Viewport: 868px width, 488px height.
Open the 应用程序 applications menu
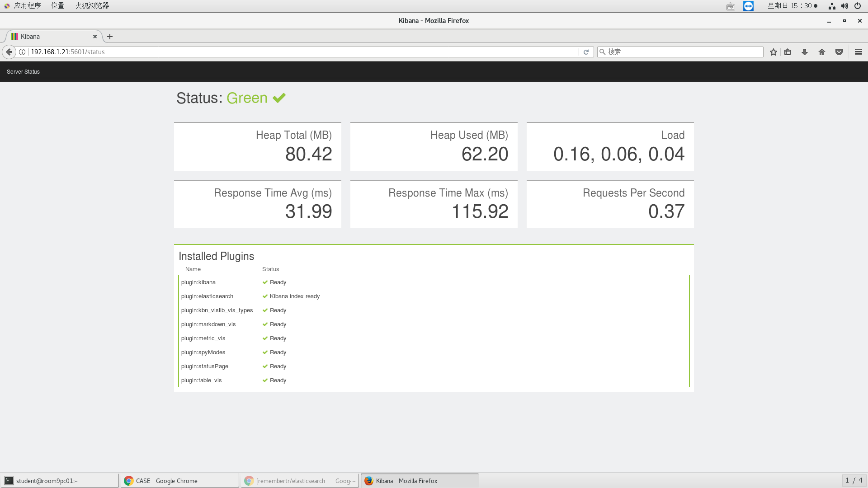point(27,5)
